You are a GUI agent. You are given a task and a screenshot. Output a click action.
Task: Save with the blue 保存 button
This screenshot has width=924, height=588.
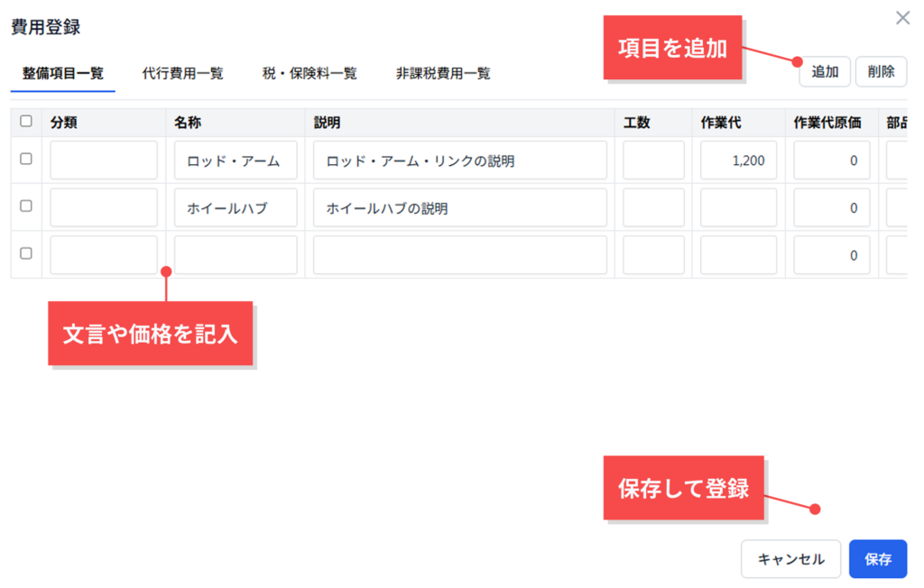878,559
